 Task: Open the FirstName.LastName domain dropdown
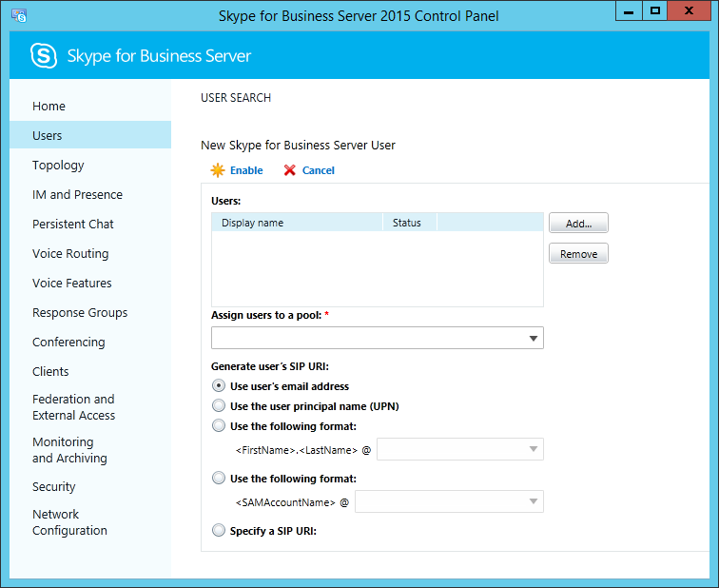460,449
